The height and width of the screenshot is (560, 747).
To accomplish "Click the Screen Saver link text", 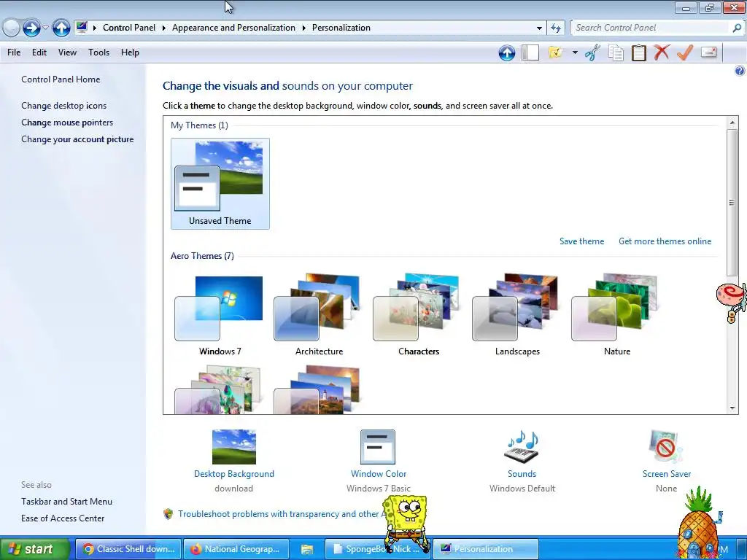I will click(667, 474).
